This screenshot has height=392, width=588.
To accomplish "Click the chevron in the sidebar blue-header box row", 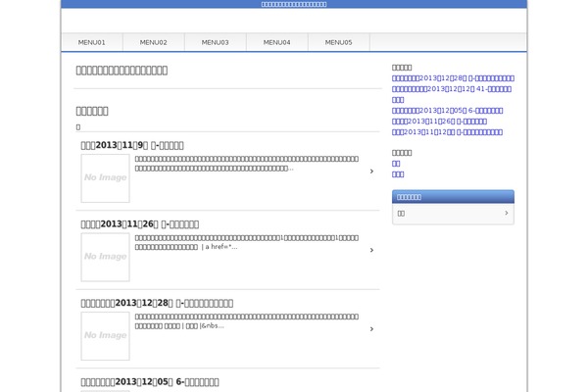I will point(507,213).
